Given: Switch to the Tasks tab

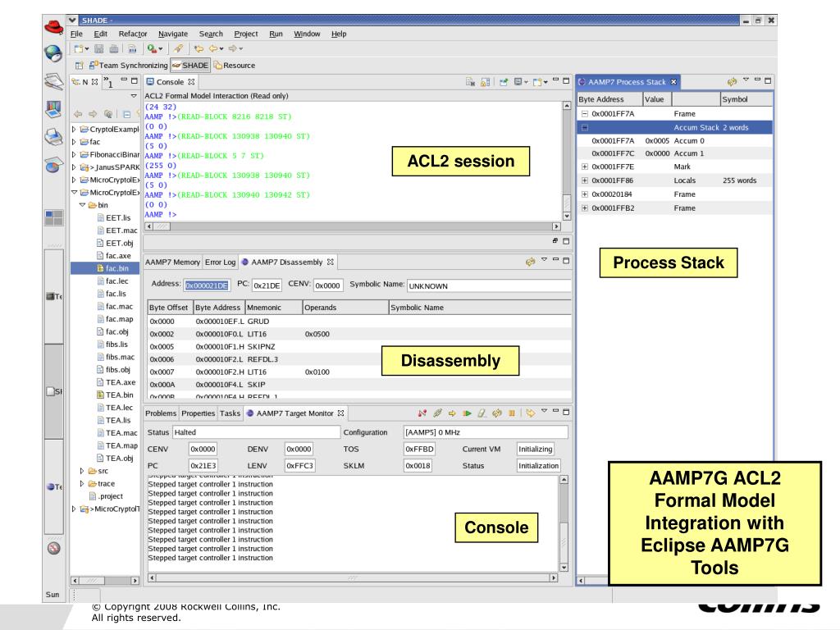Looking at the screenshot, I should 230,413.
